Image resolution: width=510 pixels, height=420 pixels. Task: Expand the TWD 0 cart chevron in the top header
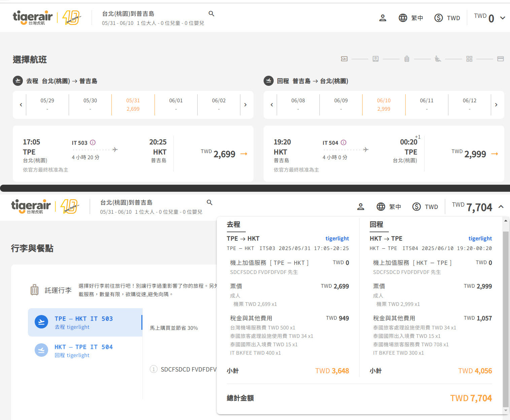(x=503, y=18)
